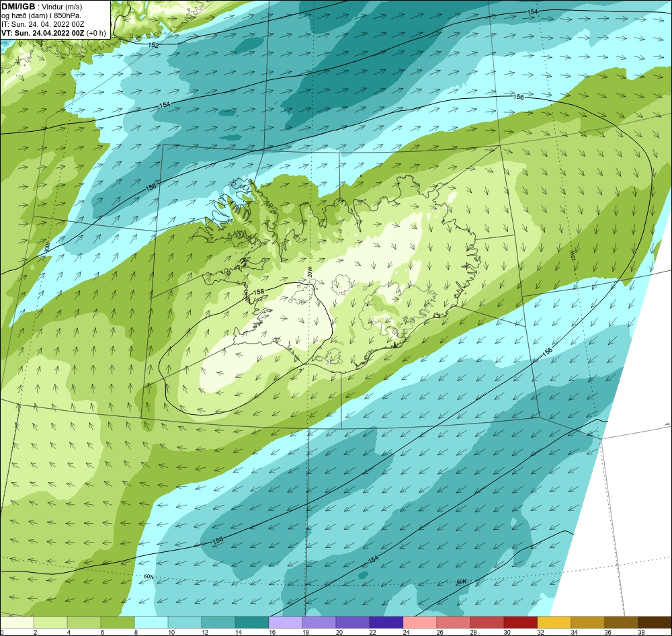The height and width of the screenshot is (636, 672).
Task: Click the 'DMI/IGB' title text
Action: [18, 7]
